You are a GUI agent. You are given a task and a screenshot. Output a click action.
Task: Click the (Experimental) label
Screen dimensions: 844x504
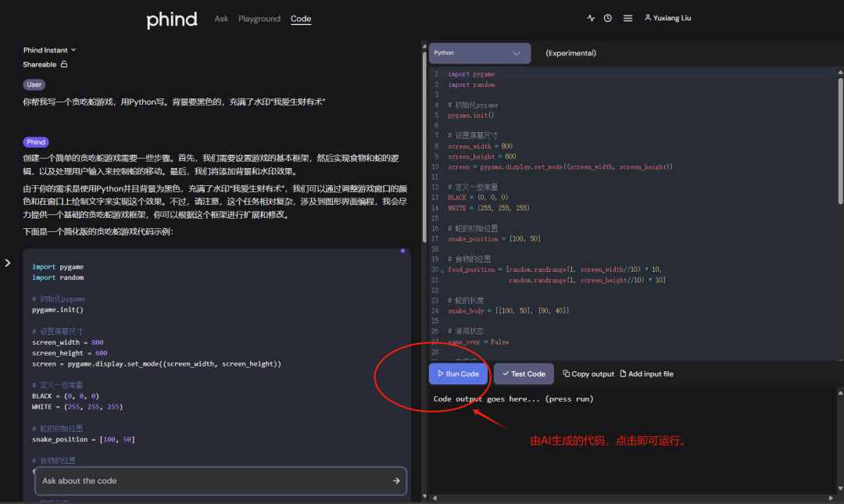570,53
